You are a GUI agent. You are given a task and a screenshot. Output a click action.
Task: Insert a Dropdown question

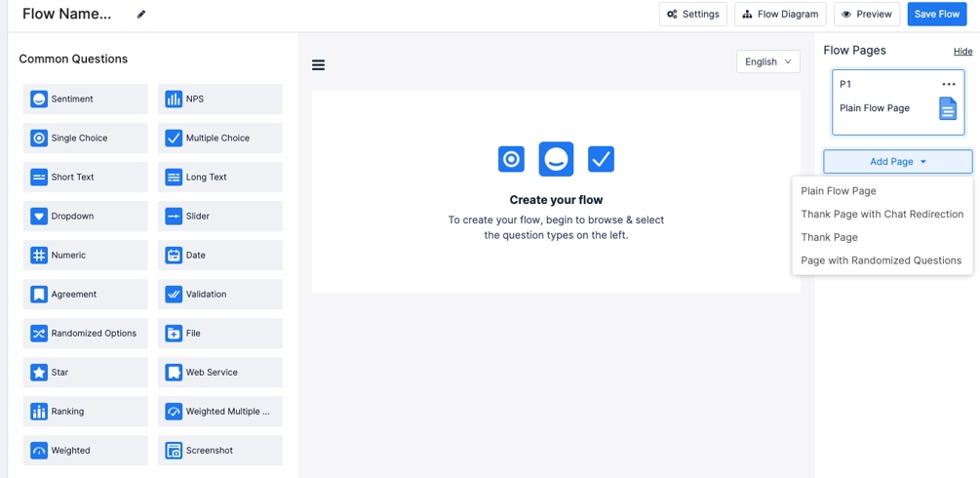(x=86, y=217)
